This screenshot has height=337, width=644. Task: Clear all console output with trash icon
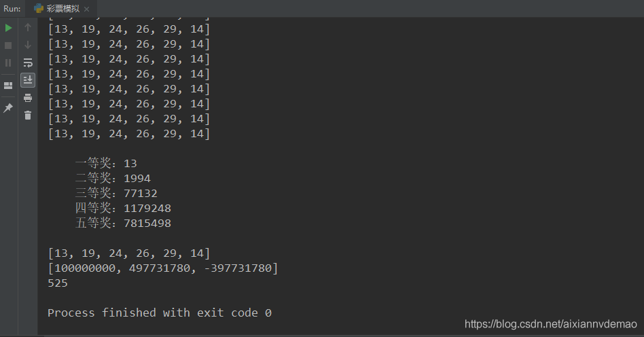point(28,116)
